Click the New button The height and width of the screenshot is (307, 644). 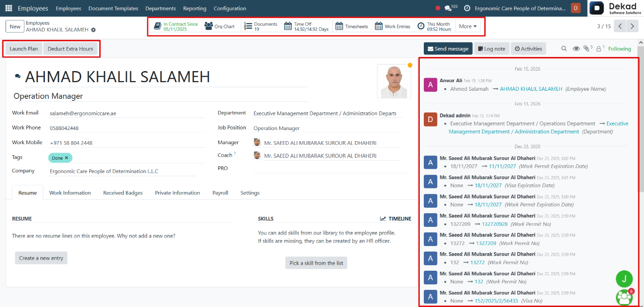pyautogui.click(x=15, y=26)
